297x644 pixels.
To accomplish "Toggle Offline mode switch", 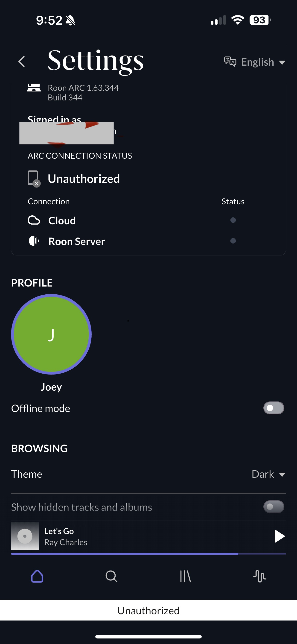I will pyautogui.click(x=274, y=408).
